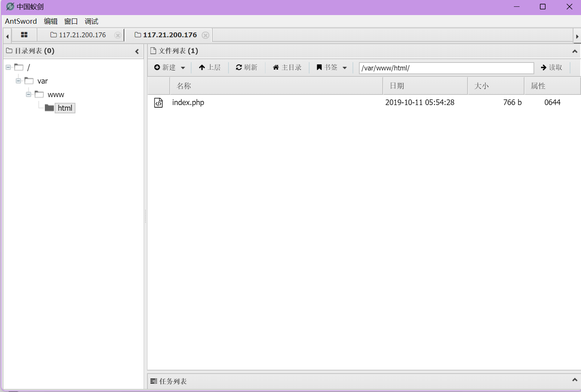581x392 pixels.
Task: Open the 书签 bookmarks dropdown
Action: pos(331,67)
